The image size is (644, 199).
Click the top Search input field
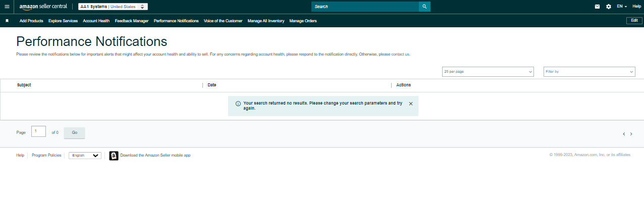365,7
